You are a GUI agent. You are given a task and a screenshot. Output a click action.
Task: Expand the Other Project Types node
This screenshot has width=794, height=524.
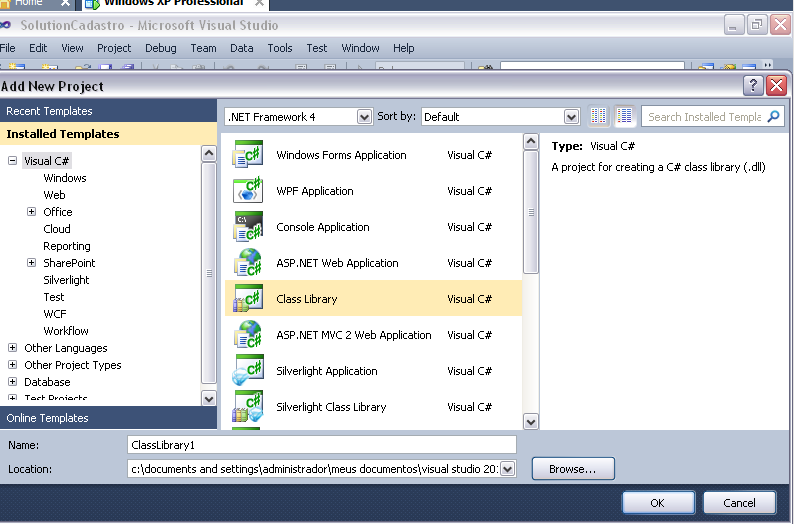click(x=13, y=365)
